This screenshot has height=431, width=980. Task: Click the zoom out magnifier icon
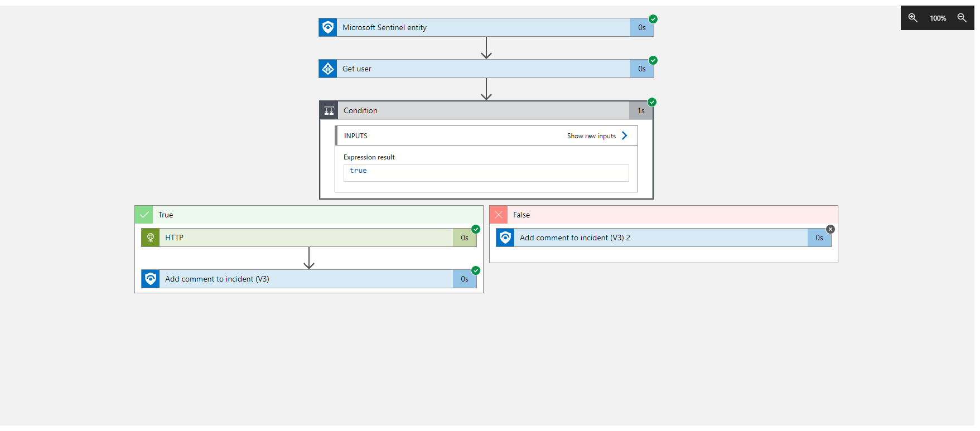[x=962, y=18]
